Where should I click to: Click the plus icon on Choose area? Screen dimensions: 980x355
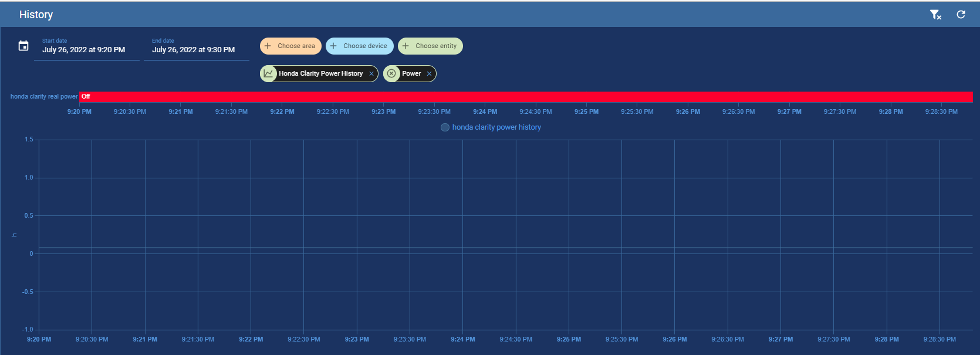(268, 46)
